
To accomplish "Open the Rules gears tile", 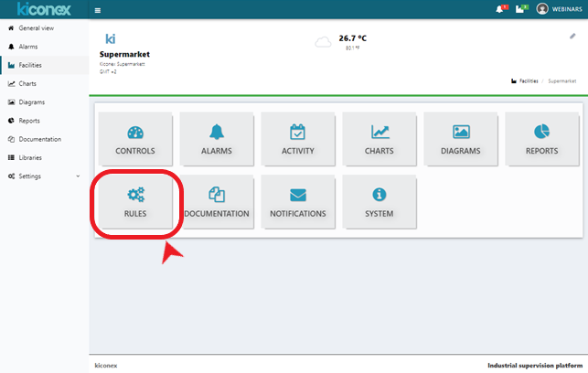I will (135, 203).
